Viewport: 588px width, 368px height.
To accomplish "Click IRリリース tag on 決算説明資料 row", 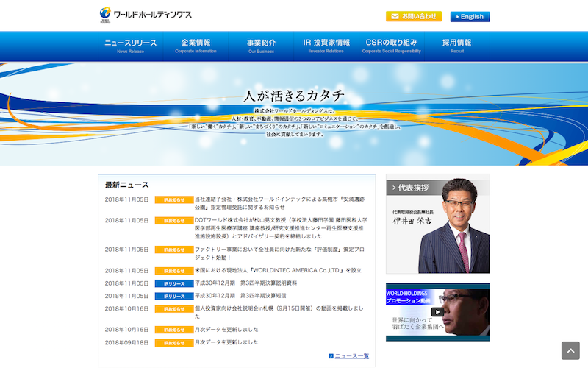I will [x=174, y=283].
